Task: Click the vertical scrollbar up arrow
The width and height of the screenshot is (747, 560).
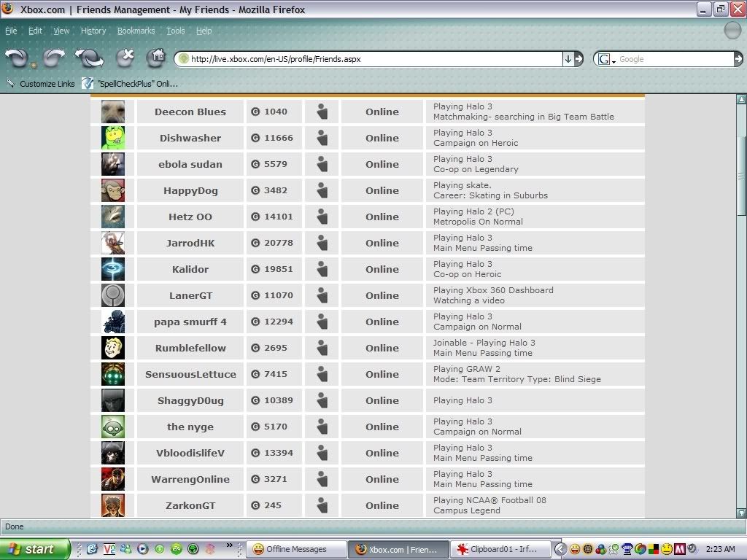Action: [x=741, y=99]
